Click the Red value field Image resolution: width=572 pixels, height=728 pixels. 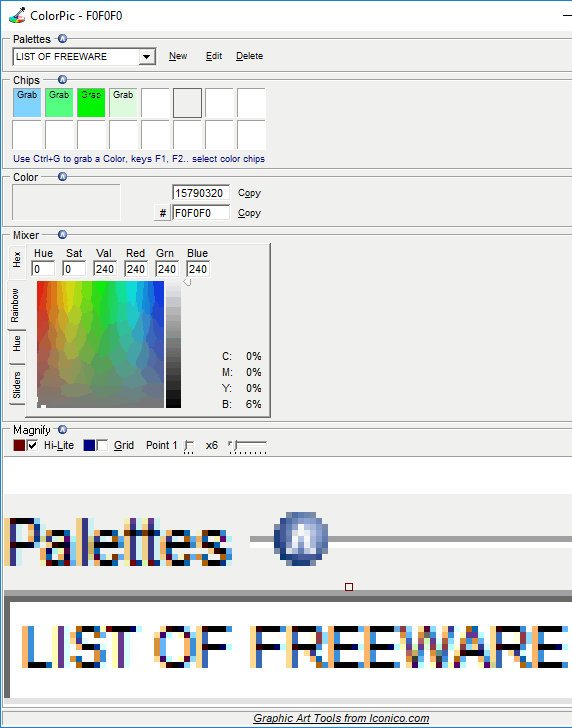pos(136,269)
